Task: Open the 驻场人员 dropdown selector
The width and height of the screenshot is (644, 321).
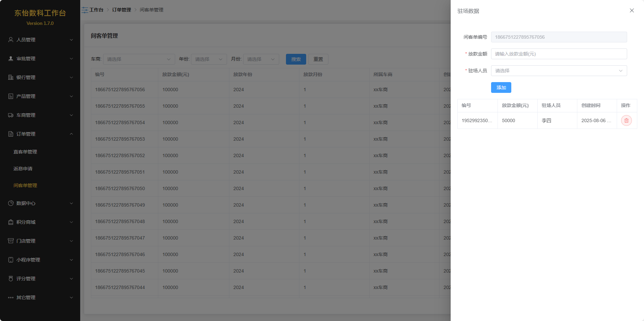Action: (558, 71)
